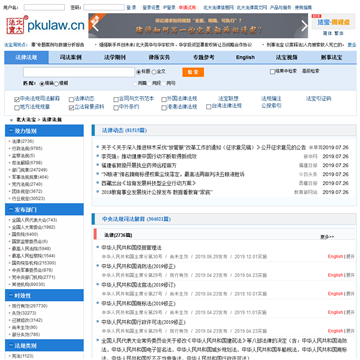Screen dimensions: 360x360
Task: Select 精确 exact match radio
Action: (42, 84)
